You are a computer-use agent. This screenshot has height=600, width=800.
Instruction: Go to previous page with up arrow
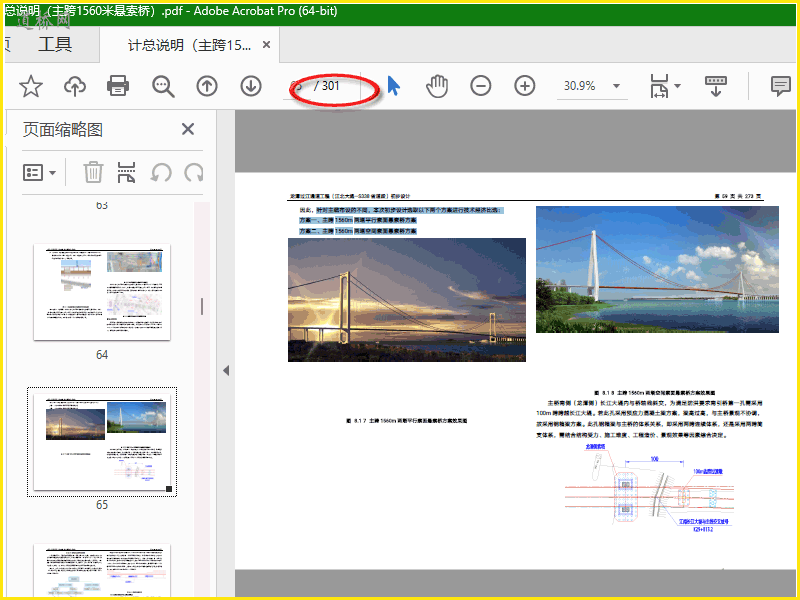pyautogui.click(x=207, y=86)
